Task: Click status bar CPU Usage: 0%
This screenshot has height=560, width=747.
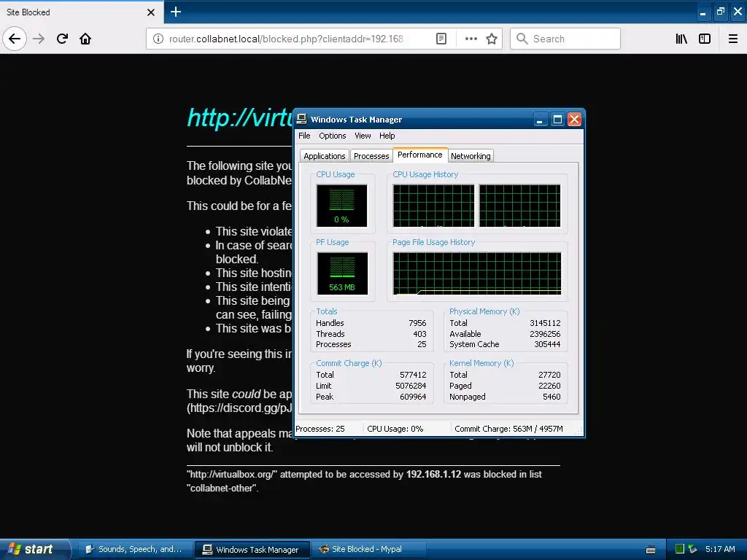Action: pos(395,429)
